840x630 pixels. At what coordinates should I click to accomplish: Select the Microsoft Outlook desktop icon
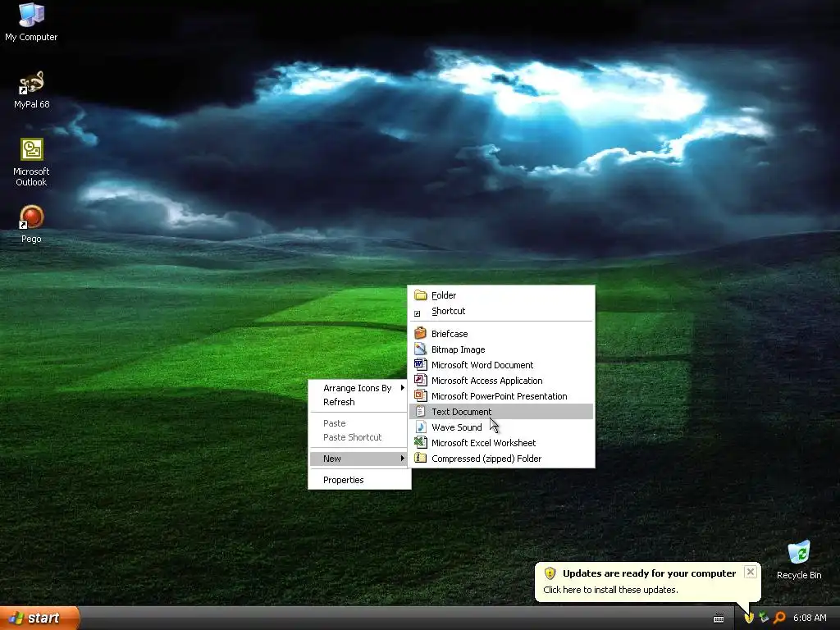(x=31, y=162)
